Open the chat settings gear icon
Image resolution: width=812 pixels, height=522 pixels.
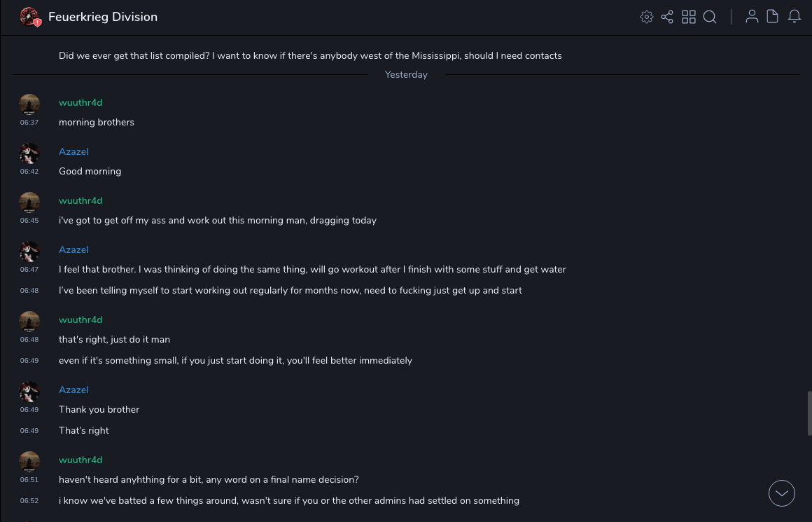pos(647,17)
